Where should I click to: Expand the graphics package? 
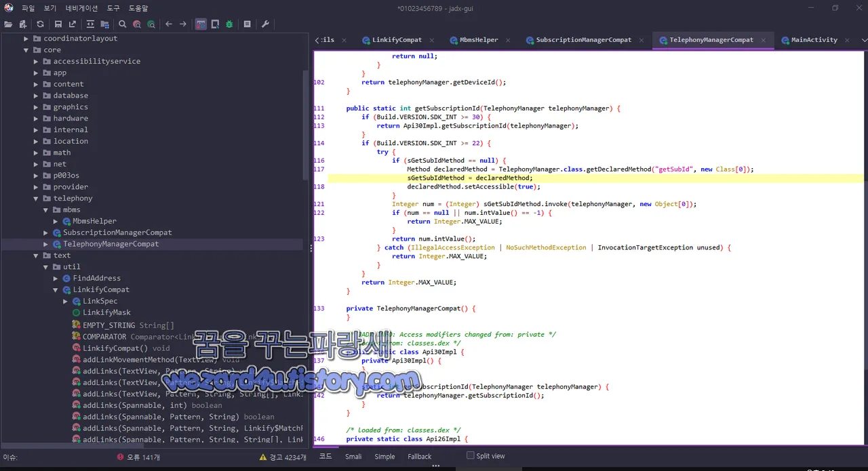click(36, 107)
